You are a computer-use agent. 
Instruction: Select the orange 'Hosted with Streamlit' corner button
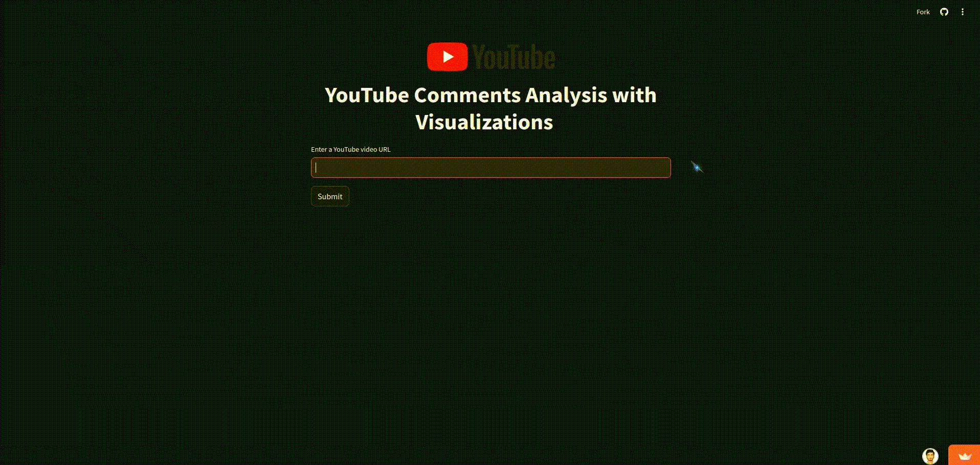(x=965, y=456)
